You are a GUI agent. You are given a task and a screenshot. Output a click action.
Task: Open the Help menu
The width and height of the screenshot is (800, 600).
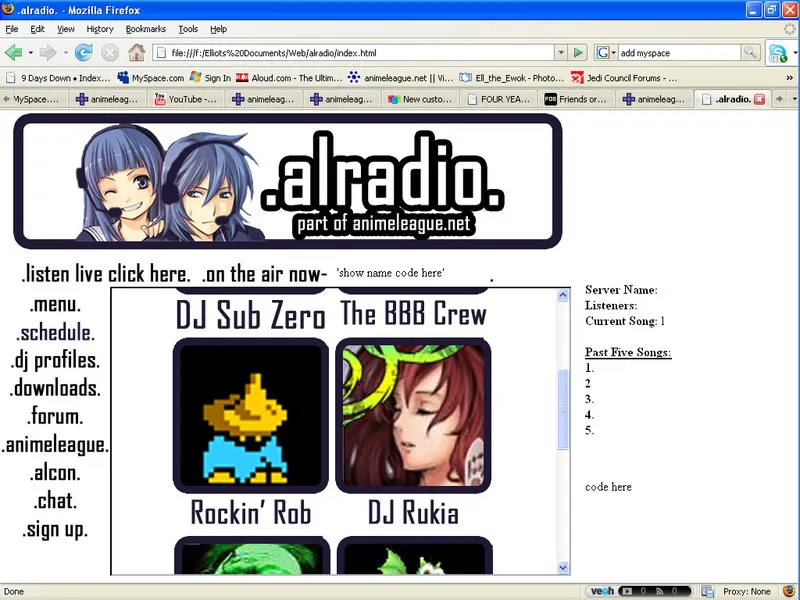coord(218,29)
